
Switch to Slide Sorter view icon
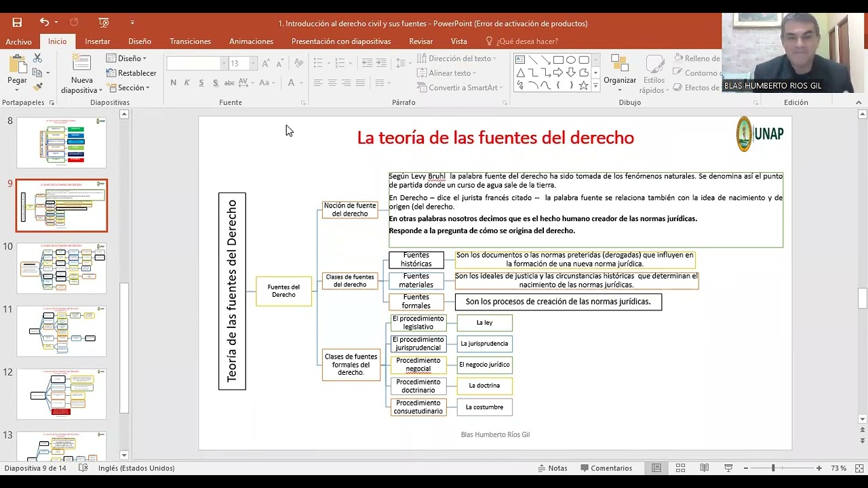(680, 468)
